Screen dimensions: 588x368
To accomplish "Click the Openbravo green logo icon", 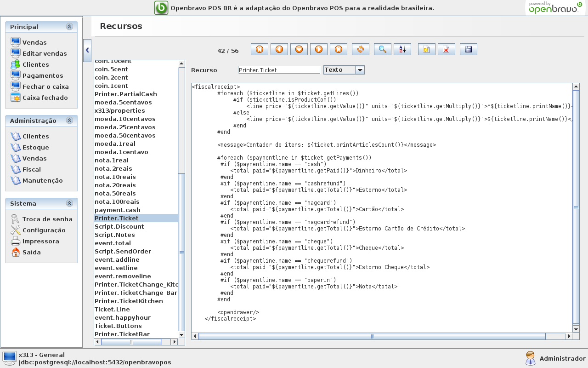I will pyautogui.click(x=161, y=8).
